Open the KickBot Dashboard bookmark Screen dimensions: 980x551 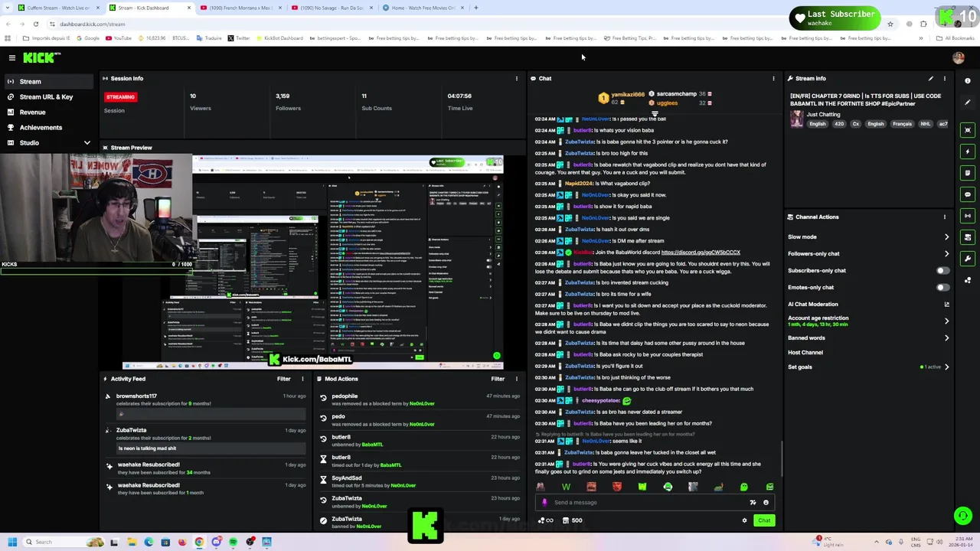[x=279, y=37]
